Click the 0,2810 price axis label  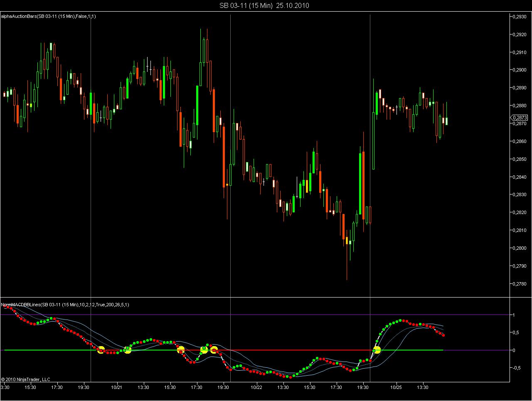pyautogui.click(x=520, y=230)
